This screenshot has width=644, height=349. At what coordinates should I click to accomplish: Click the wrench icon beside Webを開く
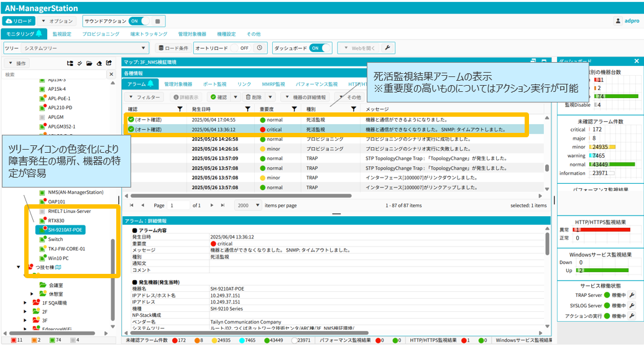click(x=387, y=48)
